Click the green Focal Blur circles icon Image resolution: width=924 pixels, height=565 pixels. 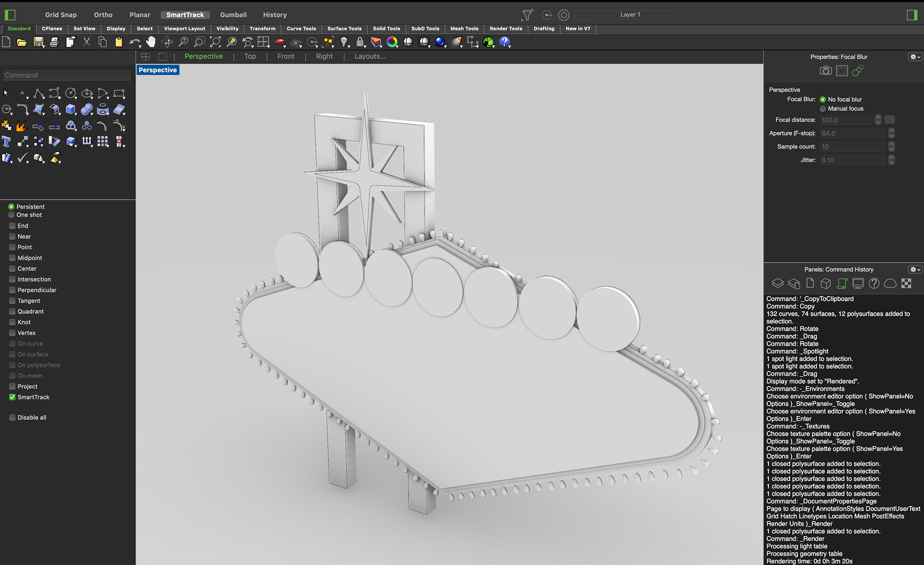[858, 71]
